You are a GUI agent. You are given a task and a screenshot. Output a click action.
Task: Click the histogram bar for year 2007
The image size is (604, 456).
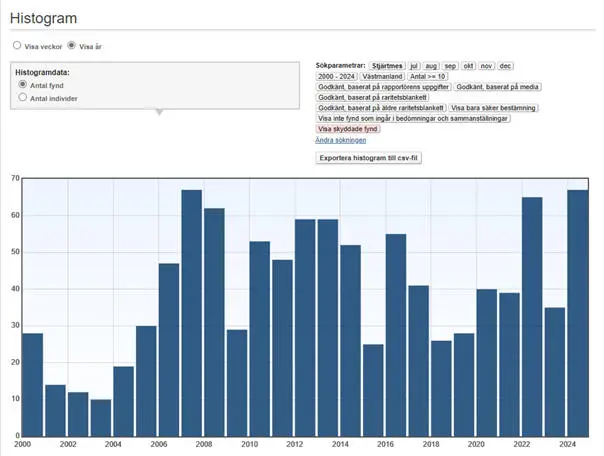tap(191, 312)
